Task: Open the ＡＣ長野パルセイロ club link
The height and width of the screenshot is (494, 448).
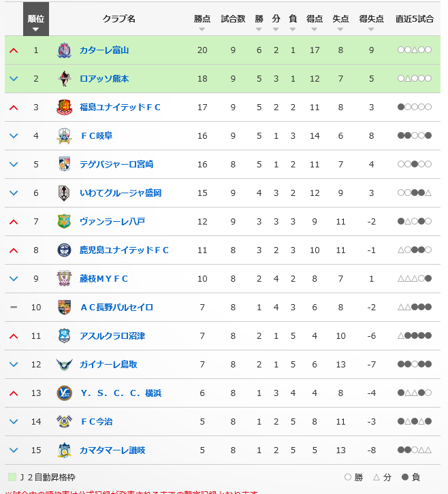Action: coord(116,307)
